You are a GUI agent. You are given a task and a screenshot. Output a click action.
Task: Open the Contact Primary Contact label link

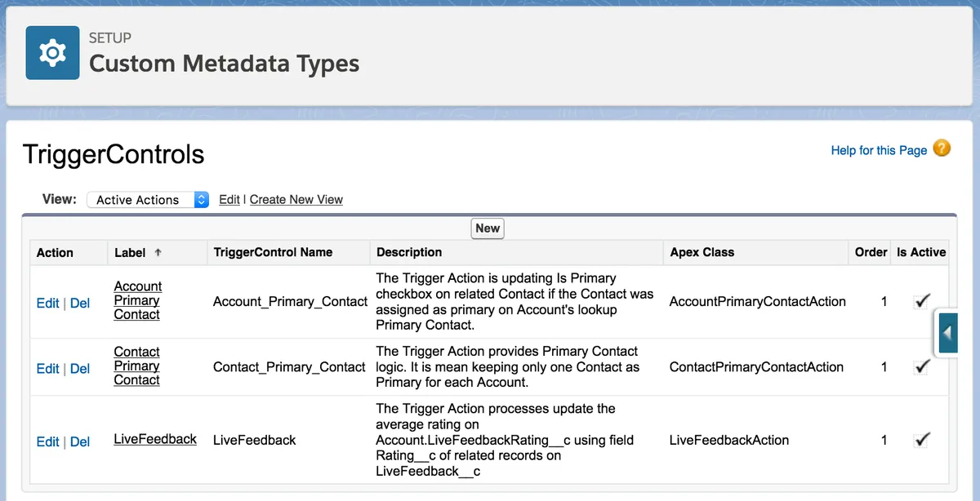pyautogui.click(x=137, y=366)
